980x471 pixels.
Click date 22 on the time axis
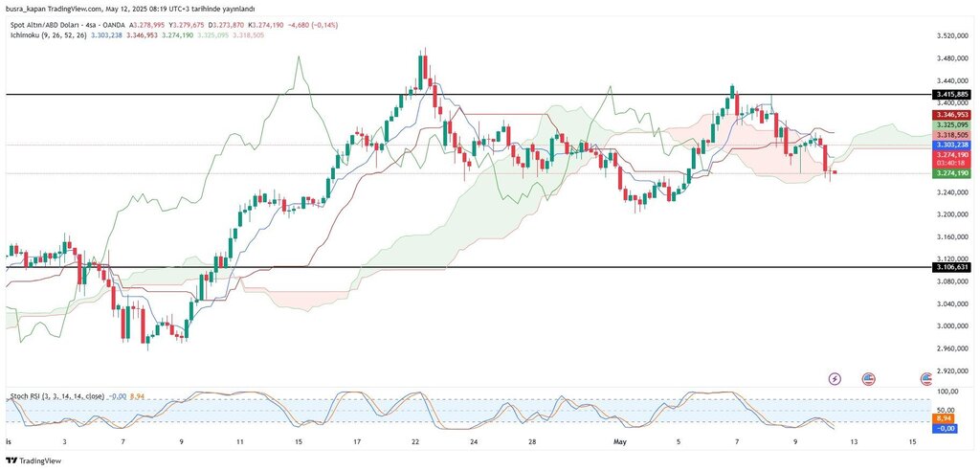pyautogui.click(x=415, y=442)
